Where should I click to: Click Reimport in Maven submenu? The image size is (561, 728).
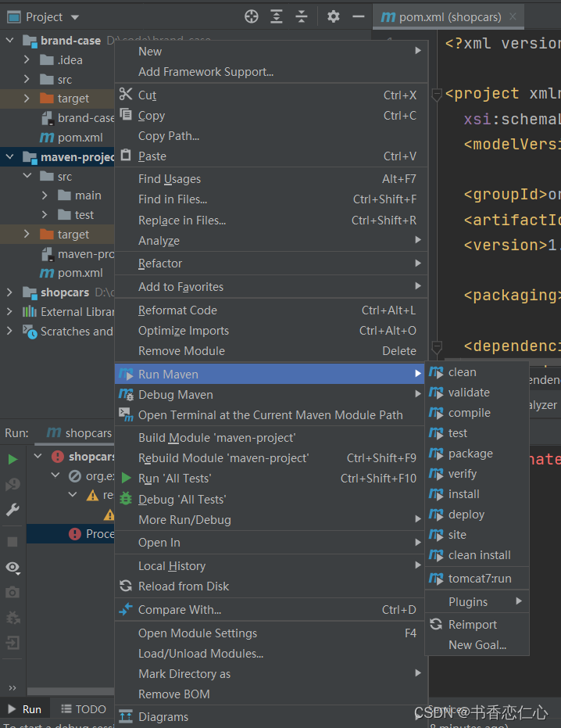(477, 625)
